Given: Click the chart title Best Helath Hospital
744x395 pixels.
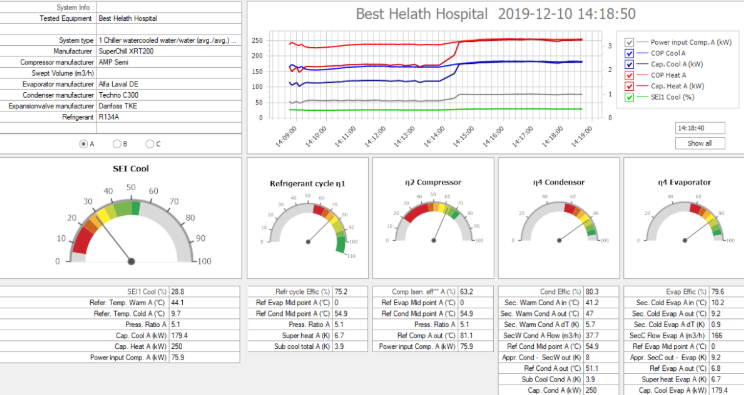Looking at the screenshot, I should click(421, 14).
